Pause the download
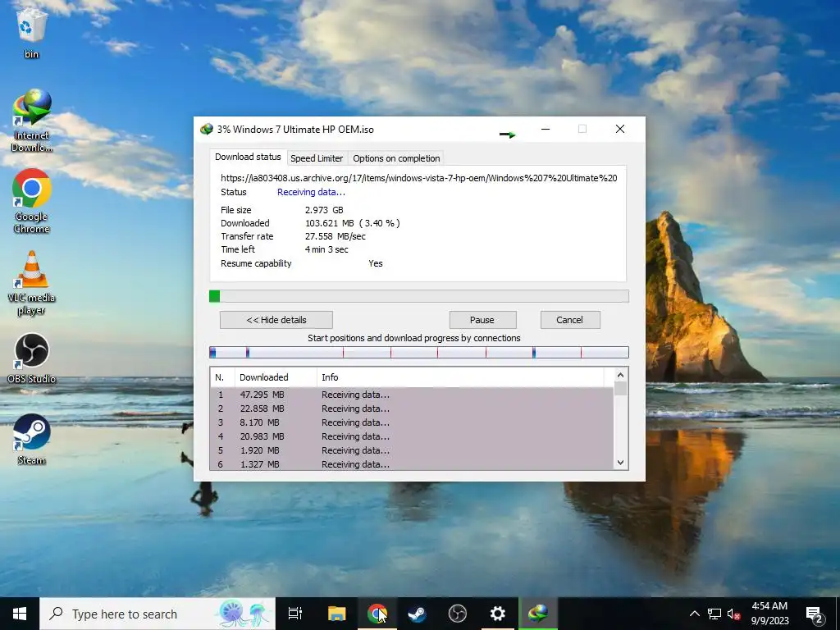The height and width of the screenshot is (630, 840). pyautogui.click(x=482, y=320)
